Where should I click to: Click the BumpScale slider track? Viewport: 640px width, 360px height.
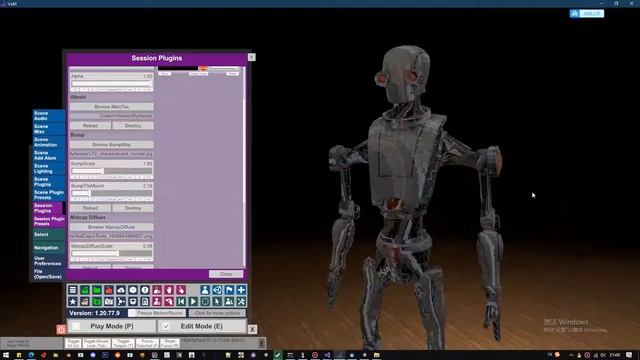point(111,171)
